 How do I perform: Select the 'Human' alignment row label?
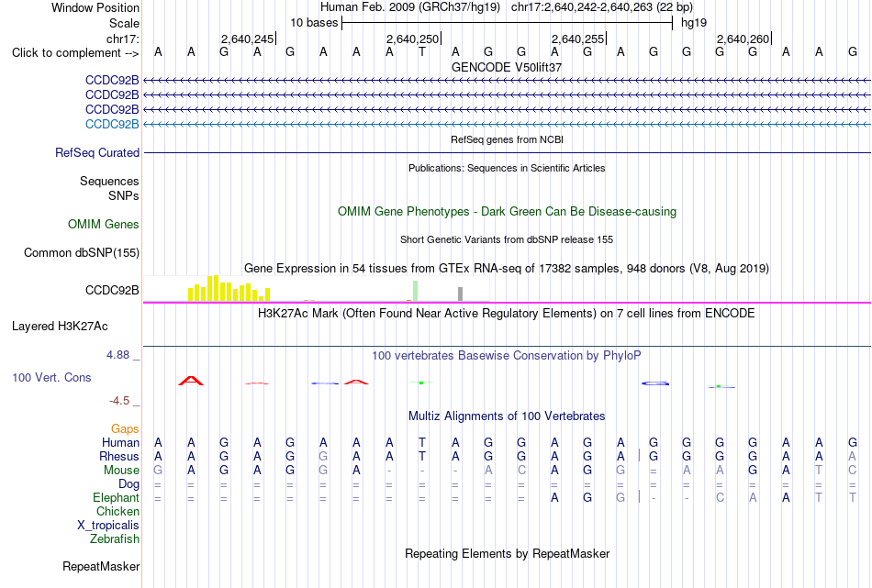point(120,442)
